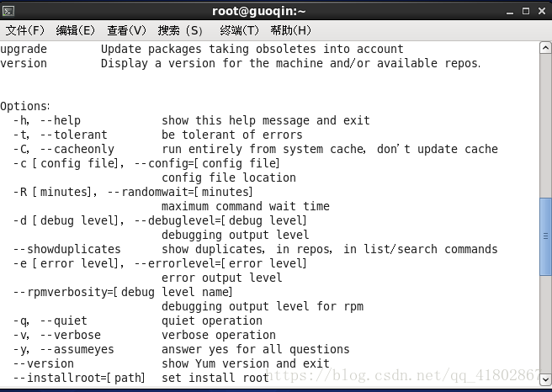Image resolution: width=552 pixels, height=392 pixels.
Task: Click the '--showduplicates' option text
Action: (x=66, y=249)
